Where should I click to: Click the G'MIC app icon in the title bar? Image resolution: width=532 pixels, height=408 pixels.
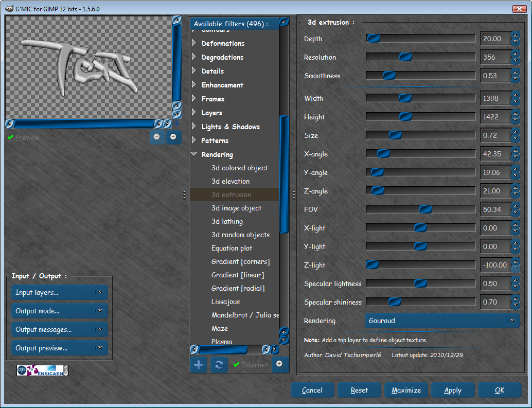[9, 8]
